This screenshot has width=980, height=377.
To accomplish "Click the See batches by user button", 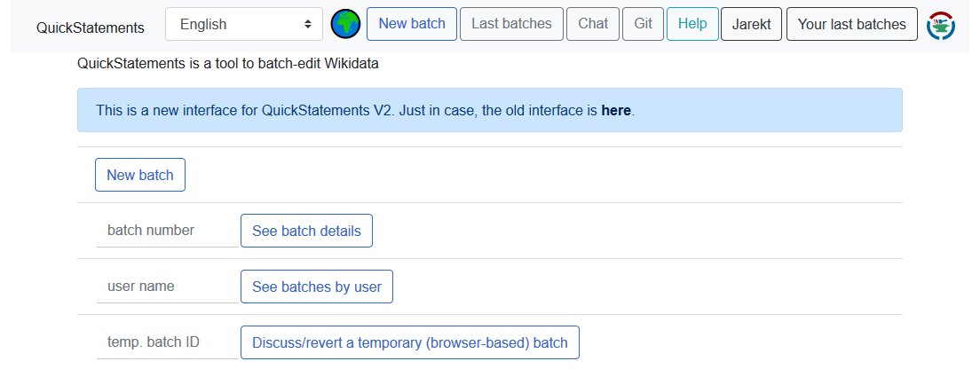I will coord(317,287).
